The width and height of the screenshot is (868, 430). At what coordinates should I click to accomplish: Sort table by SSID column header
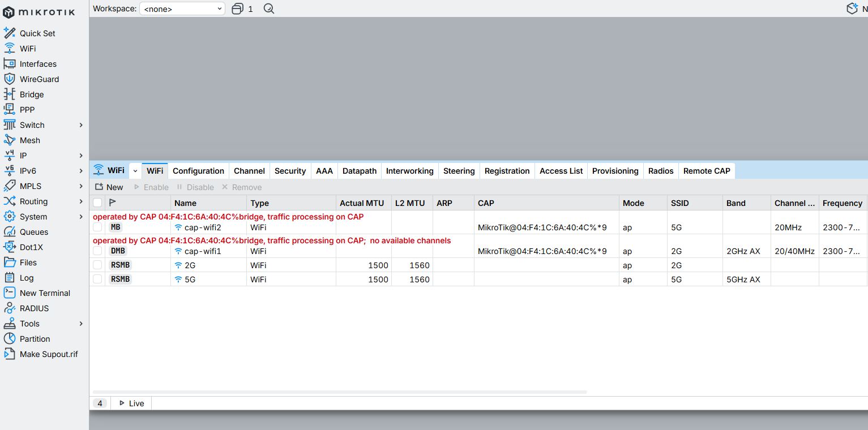pos(695,203)
